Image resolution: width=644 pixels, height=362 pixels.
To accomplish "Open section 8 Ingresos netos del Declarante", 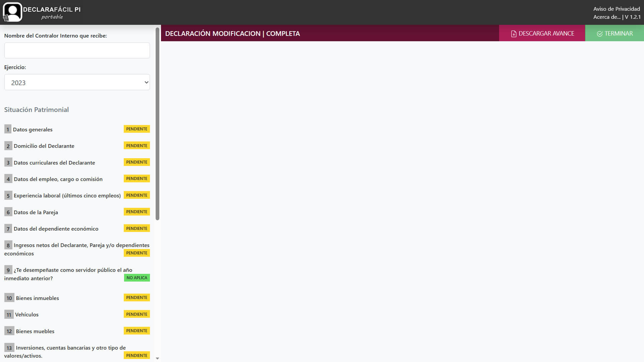I will click(77, 249).
